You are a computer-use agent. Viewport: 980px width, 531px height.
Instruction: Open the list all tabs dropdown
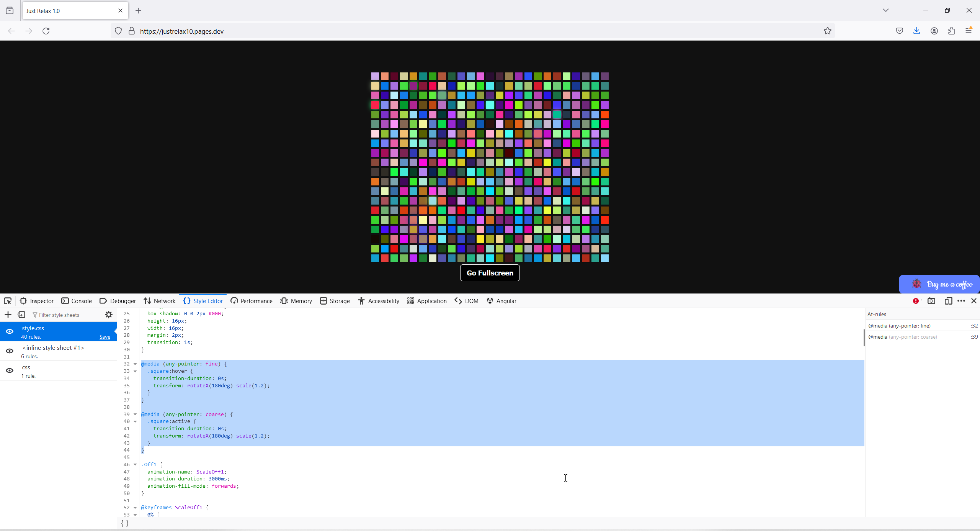tap(885, 10)
